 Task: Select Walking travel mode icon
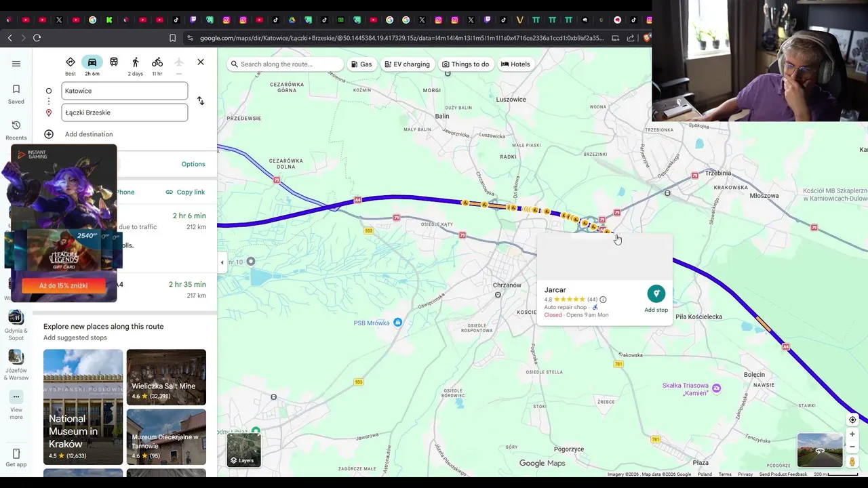tap(136, 62)
